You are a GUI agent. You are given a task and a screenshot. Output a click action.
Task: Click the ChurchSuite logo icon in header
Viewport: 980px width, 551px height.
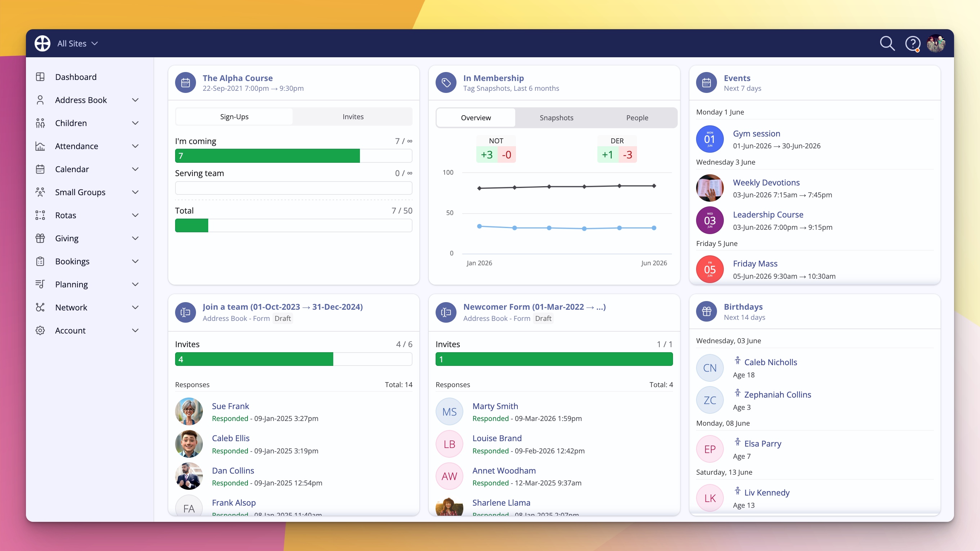pos(42,43)
